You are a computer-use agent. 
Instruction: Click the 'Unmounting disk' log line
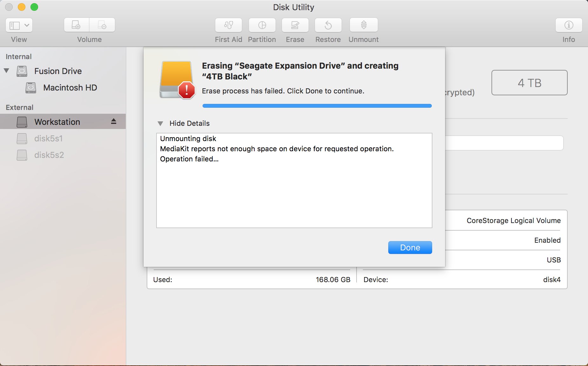188,139
